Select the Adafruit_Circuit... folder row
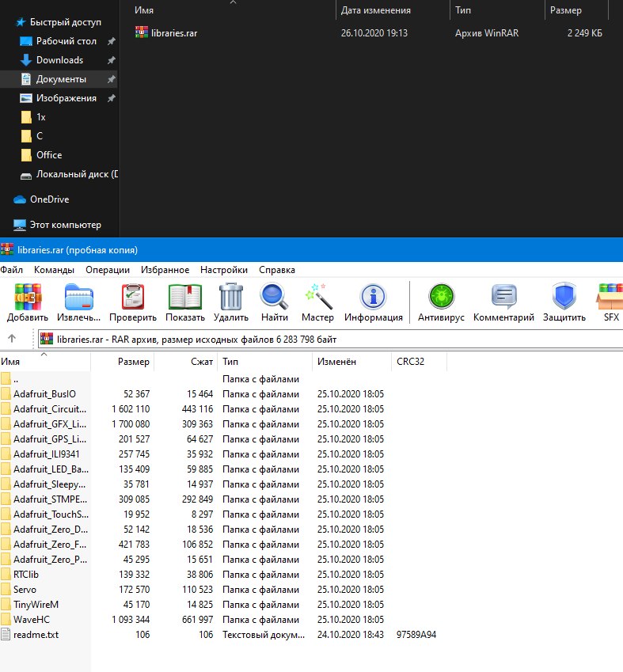The height and width of the screenshot is (672, 623). [223, 409]
